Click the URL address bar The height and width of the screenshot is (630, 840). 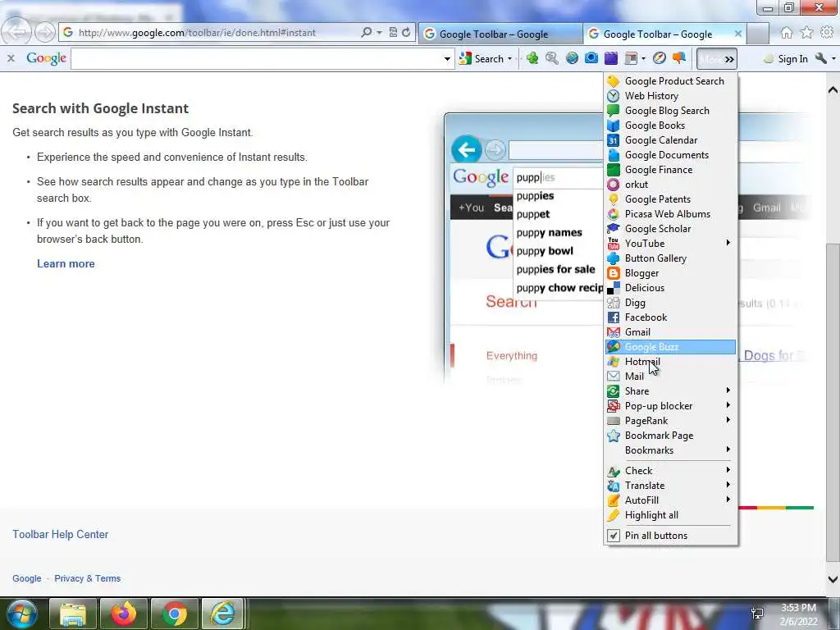pos(209,33)
